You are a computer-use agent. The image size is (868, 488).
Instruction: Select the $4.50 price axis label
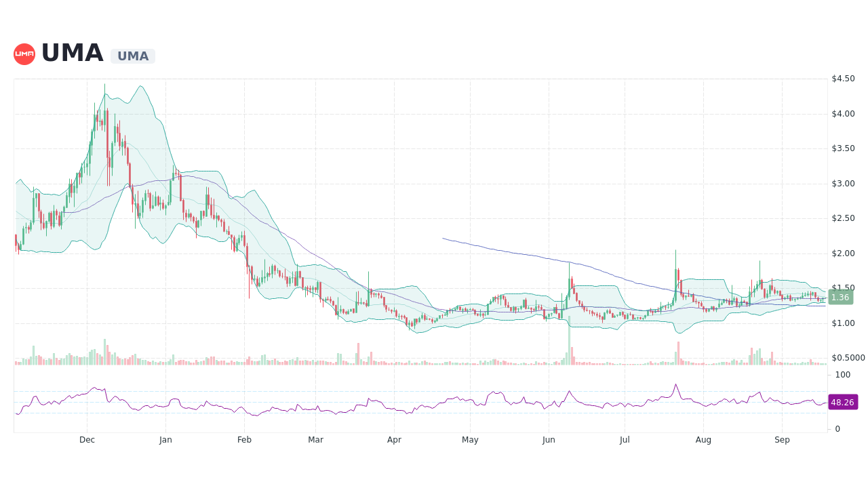click(842, 78)
